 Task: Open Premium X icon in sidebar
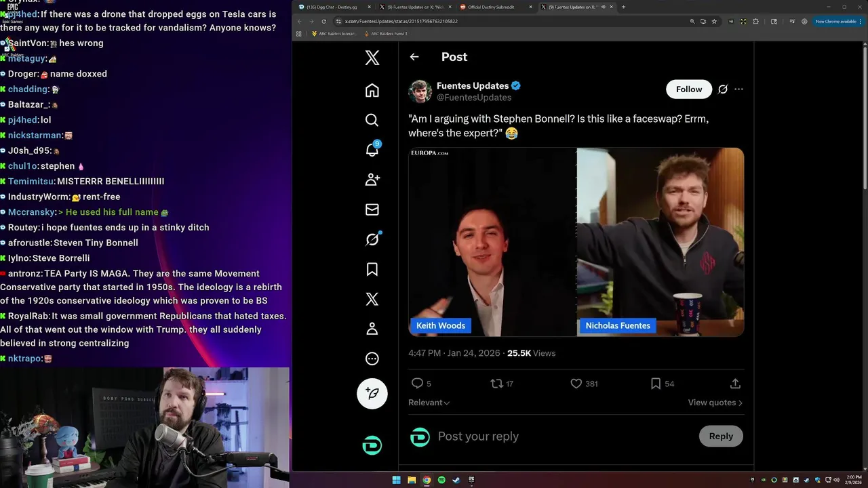[x=372, y=299]
